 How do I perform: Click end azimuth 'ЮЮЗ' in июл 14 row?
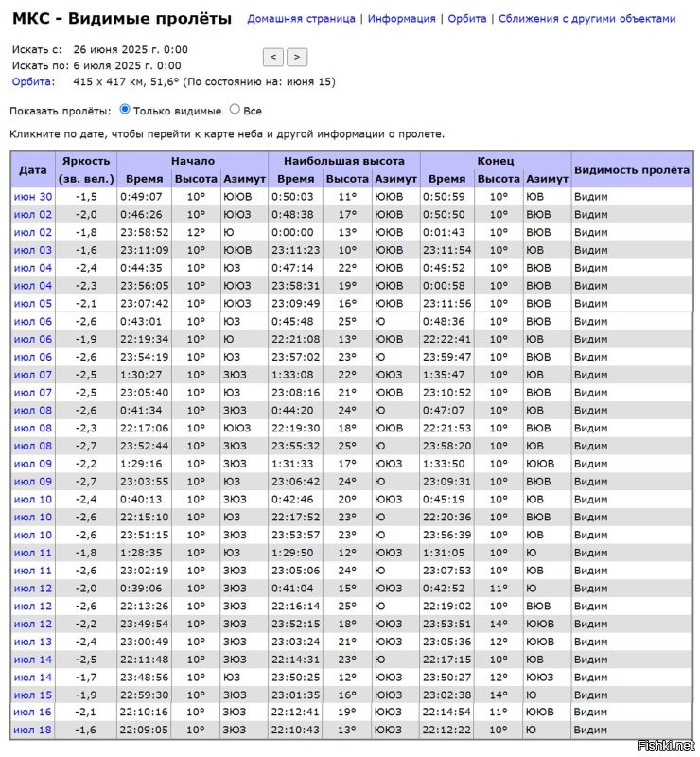[540, 678]
